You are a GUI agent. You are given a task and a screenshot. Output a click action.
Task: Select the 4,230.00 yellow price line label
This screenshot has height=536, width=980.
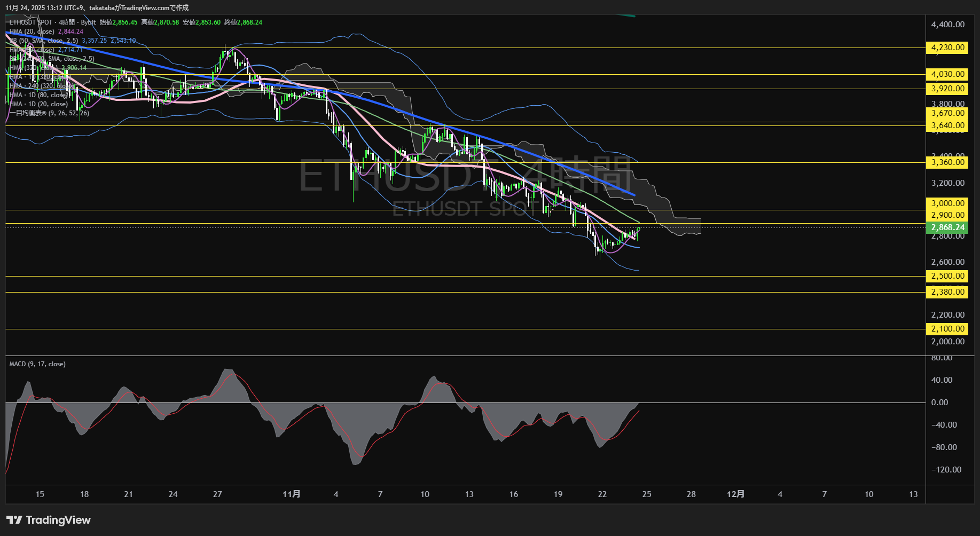coord(947,48)
